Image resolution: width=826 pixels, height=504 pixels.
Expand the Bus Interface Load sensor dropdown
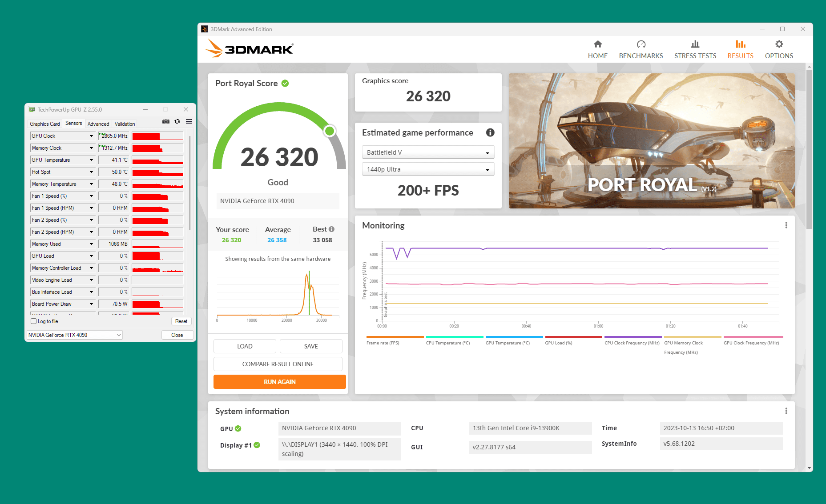pyautogui.click(x=91, y=292)
